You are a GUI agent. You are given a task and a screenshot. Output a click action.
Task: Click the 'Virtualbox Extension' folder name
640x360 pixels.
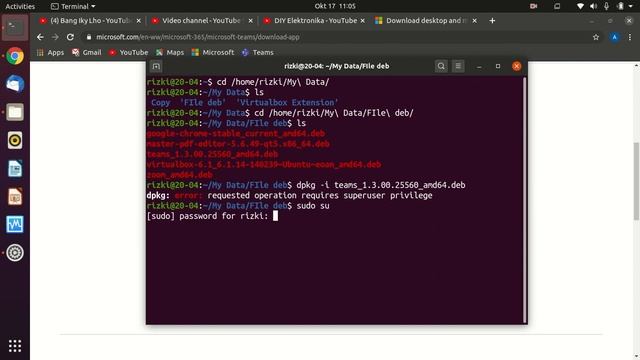287,102
